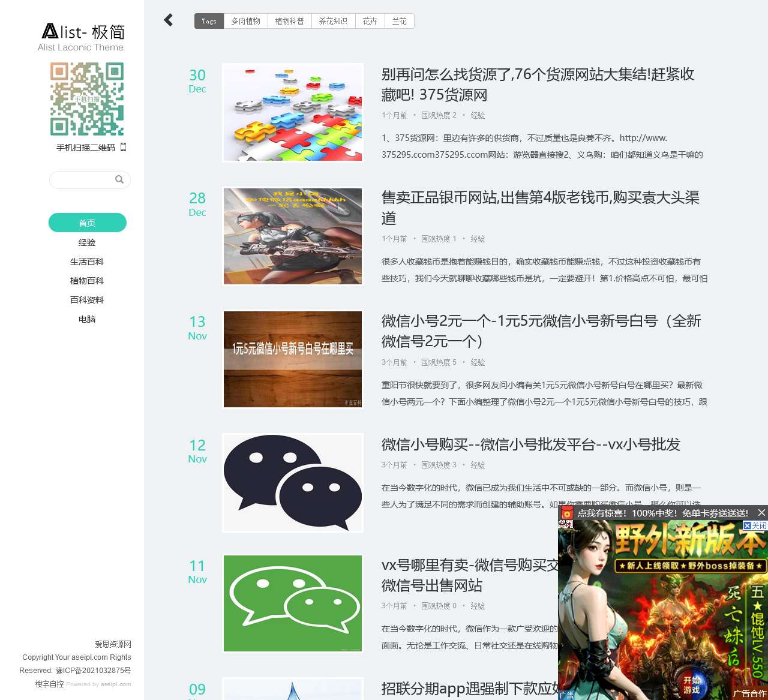Open the article vx号哪里有卖
This screenshot has height=700, width=768.
(x=470, y=575)
